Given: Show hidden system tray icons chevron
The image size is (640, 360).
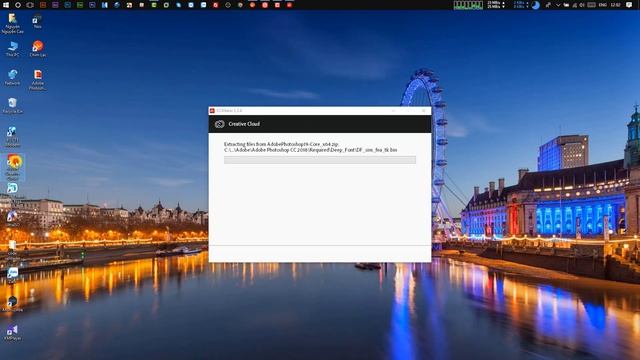Looking at the screenshot, I should [558, 5].
